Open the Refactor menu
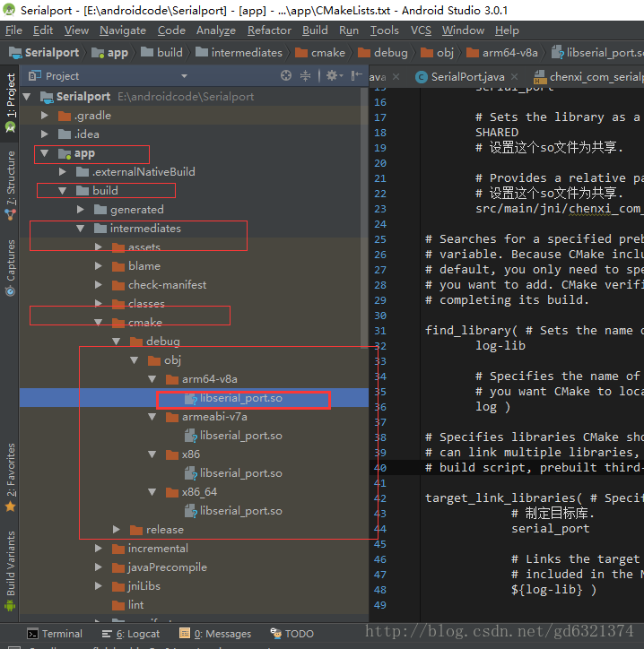Screen dimensions: 644x649 point(269,30)
